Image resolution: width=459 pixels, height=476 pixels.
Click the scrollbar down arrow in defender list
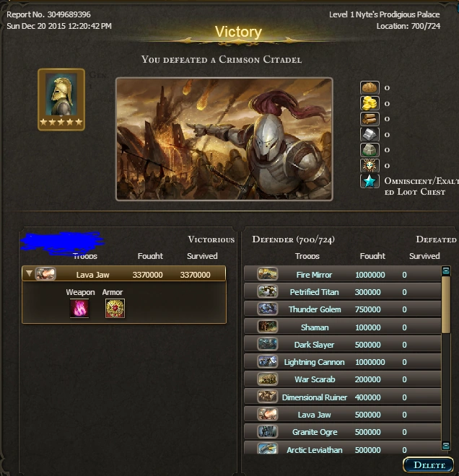coord(445,445)
